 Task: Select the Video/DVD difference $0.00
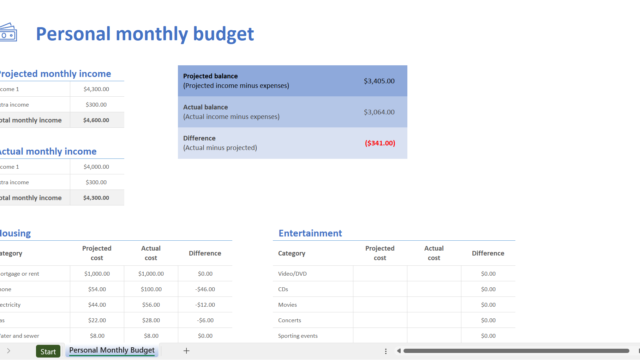(x=488, y=273)
